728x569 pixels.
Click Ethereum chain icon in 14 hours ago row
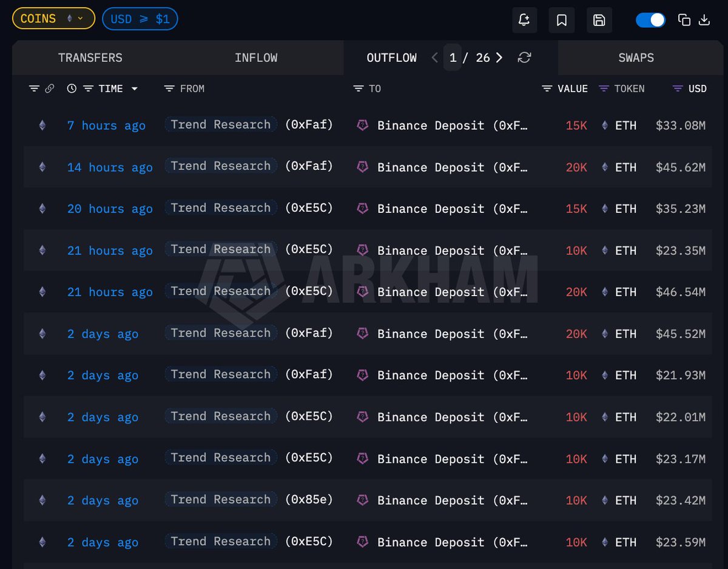click(x=42, y=167)
